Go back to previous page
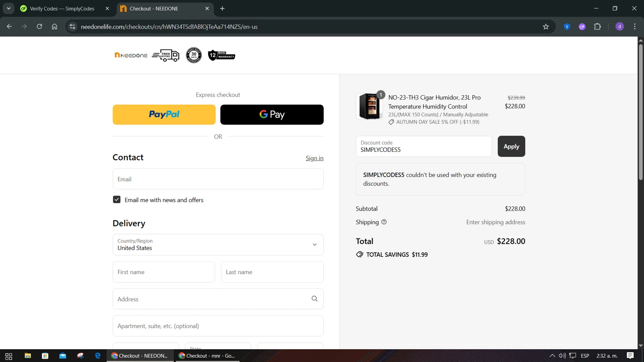Image resolution: width=644 pixels, height=362 pixels. (9, 27)
